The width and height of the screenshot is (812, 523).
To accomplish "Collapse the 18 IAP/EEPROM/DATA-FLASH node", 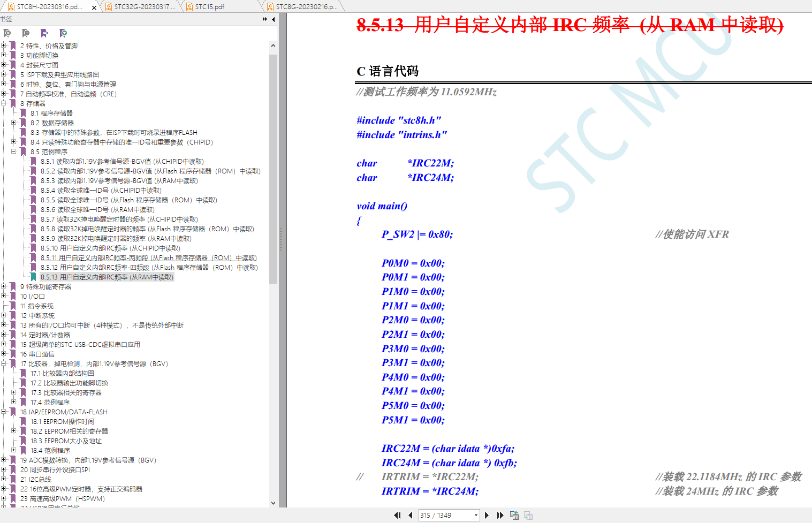I will pyautogui.click(x=4, y=411).
